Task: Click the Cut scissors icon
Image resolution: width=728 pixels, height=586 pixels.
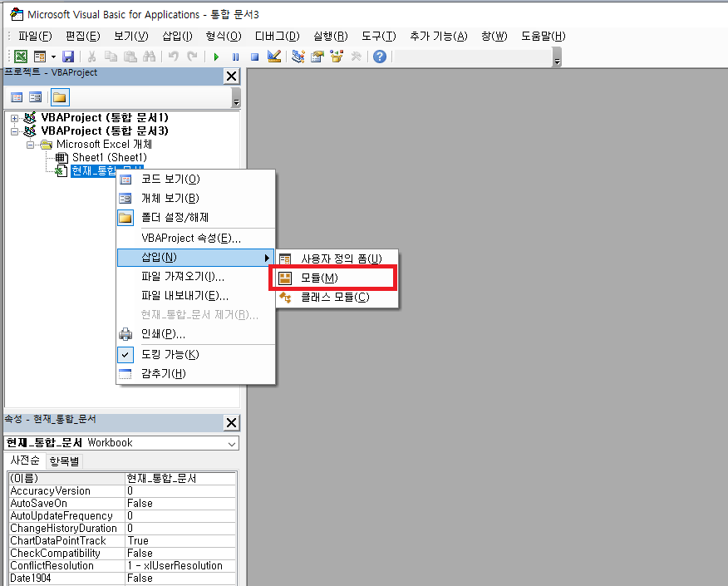Action: point(92,57)
